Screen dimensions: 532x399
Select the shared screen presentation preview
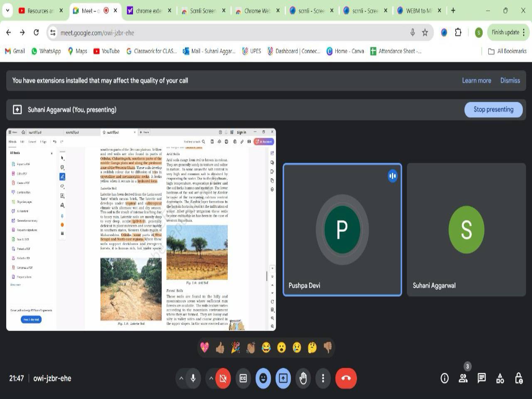click(141, 229)
